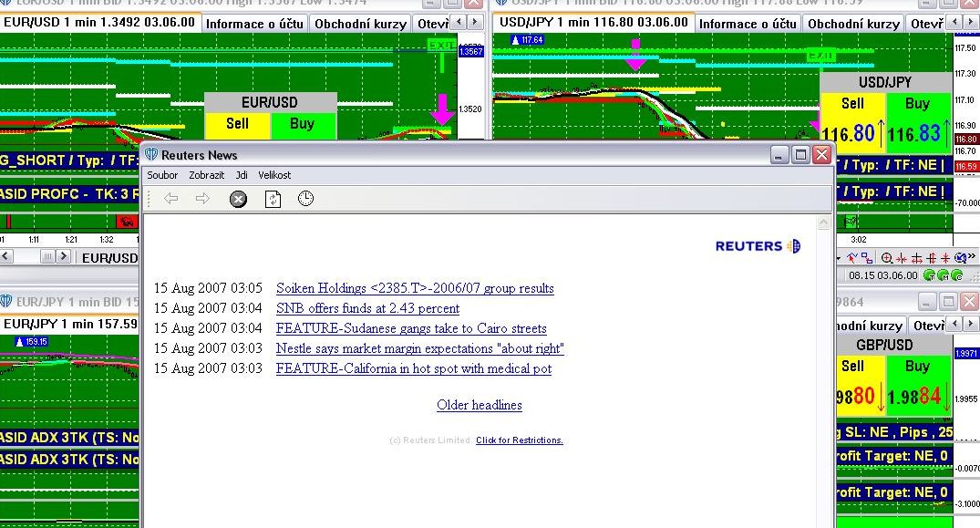This screenshot has height=528, width=980.
Task: Click the linked boxes drawing tool icon
Action: pyautogui.click(x=867, y=257)
